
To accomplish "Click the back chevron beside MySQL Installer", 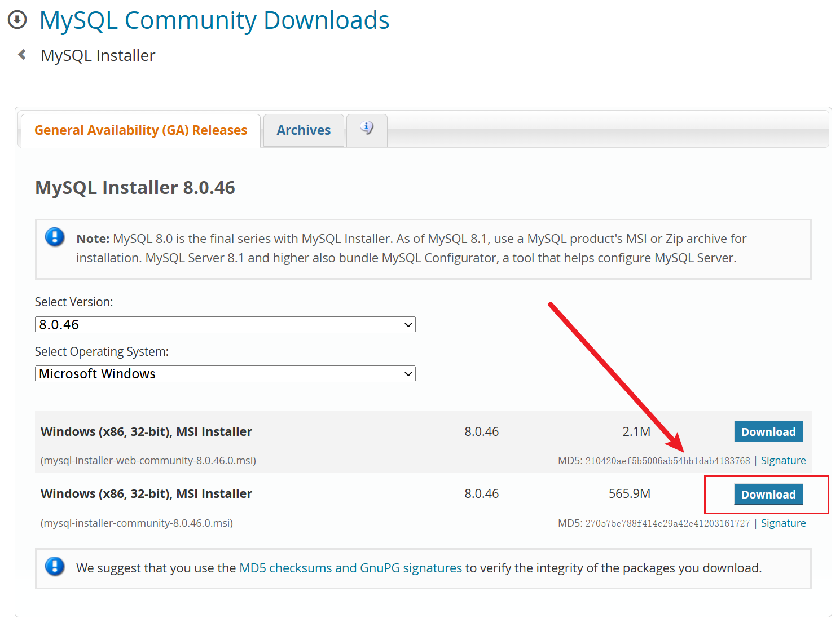I will (x=22, y=55).
